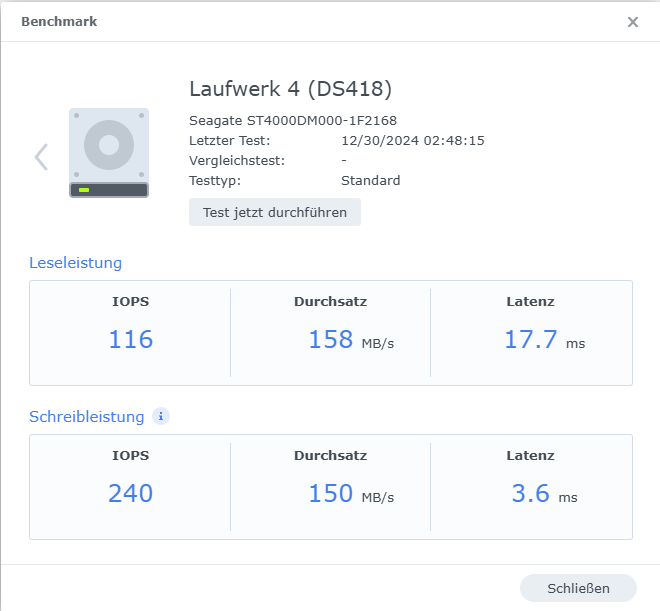Click the read IOPS value 116

coord(130,339)
